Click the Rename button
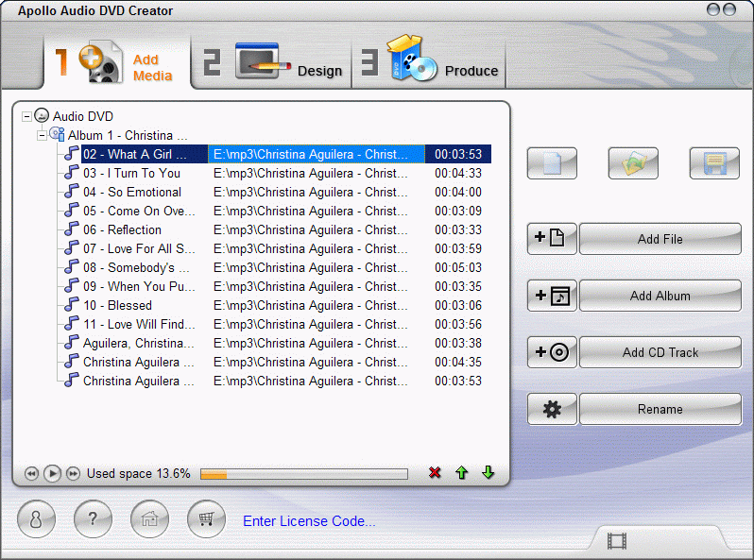The height and width of the screenshot is (560, 754). [x=660, y=409]
